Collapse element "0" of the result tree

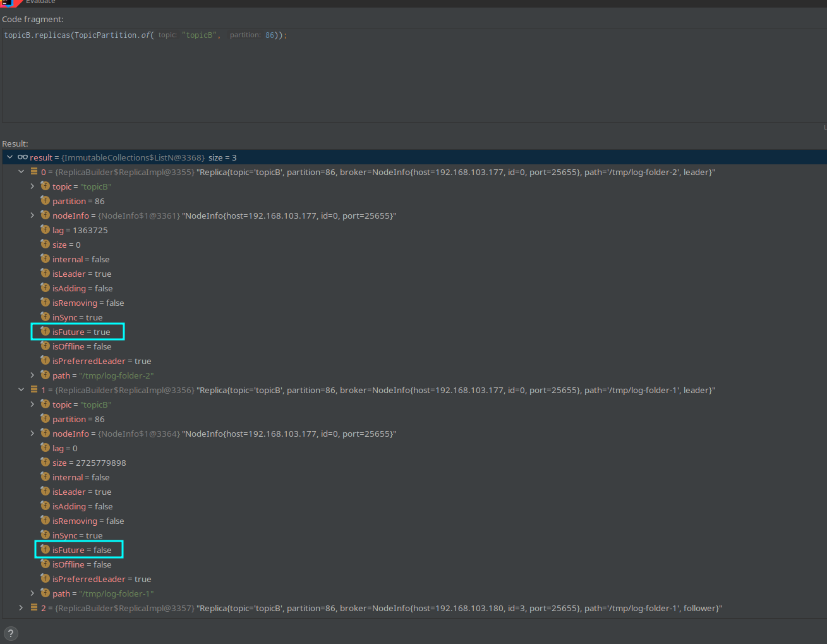pos(21,171)
